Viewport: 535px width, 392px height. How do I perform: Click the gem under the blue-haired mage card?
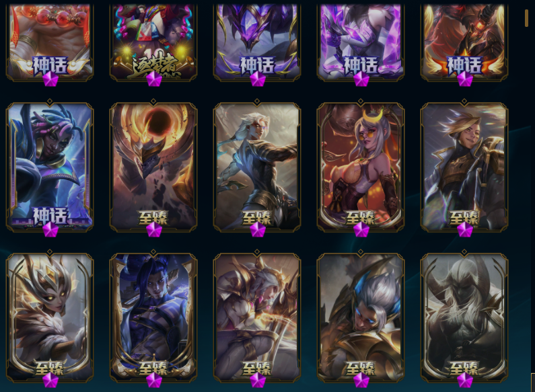[x=154, y=381]
